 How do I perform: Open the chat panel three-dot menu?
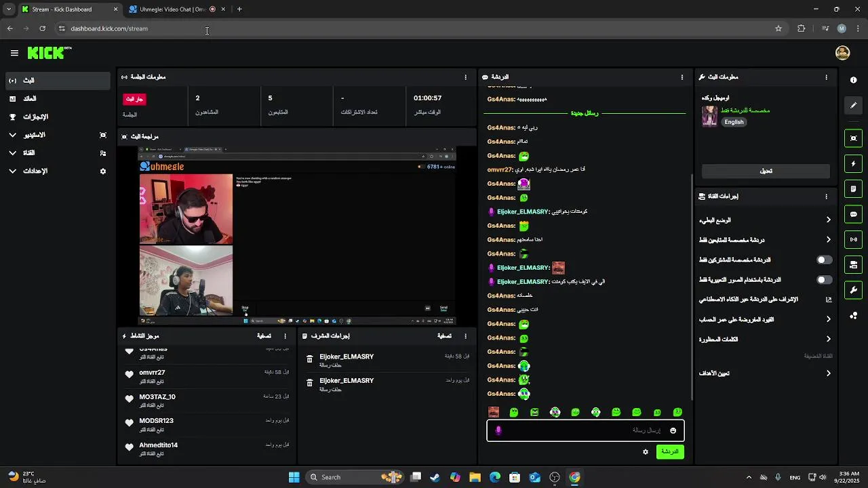click(682, 77)
